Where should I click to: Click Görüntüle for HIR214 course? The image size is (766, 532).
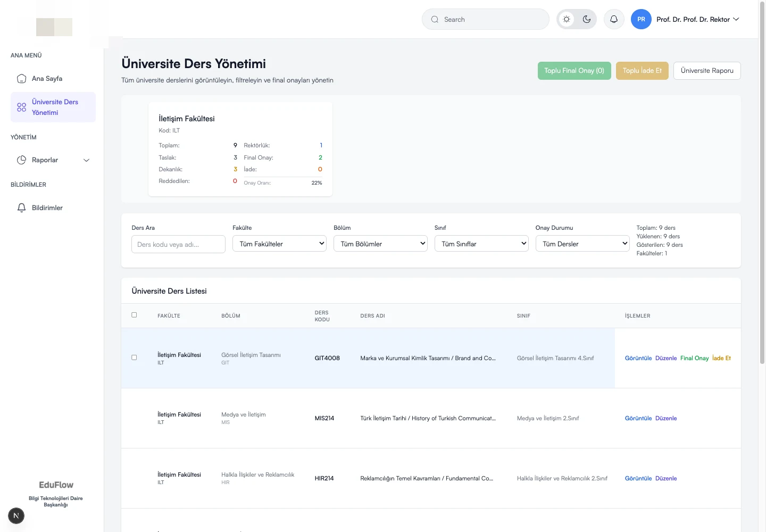(638, 478)
